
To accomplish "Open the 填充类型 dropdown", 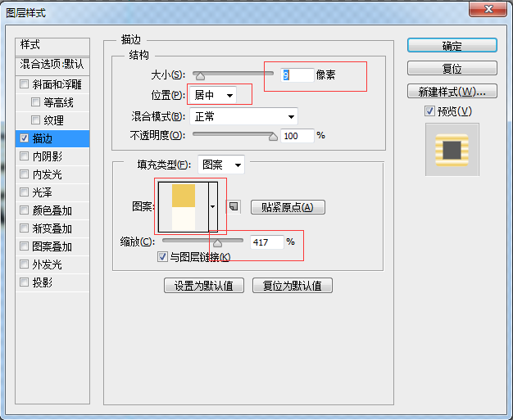I will point(220,165).
